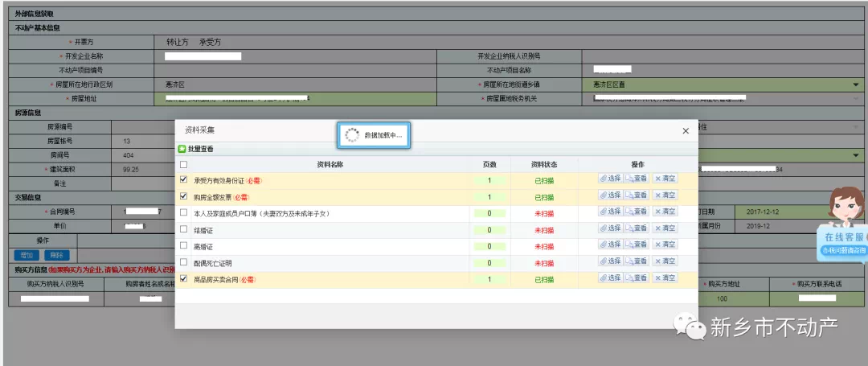Click the 批量查看 batch view icon
Screen dimensions: 868x366
[x=182, y=149]
